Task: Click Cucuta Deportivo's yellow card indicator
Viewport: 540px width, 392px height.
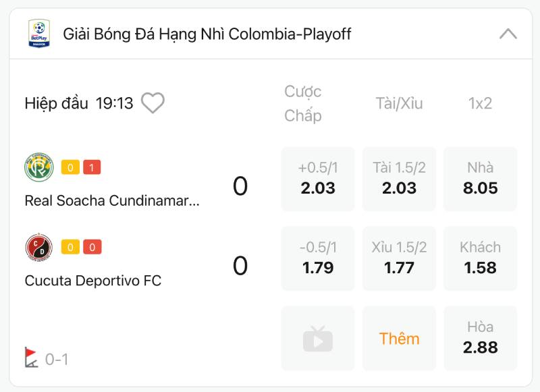Action: coord(70,248)
